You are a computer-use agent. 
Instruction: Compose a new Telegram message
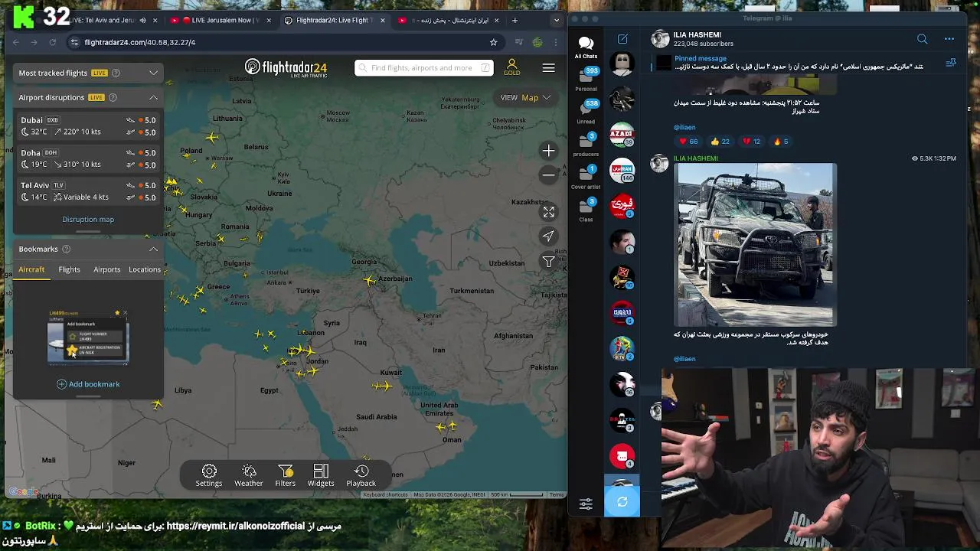(622, 39)
